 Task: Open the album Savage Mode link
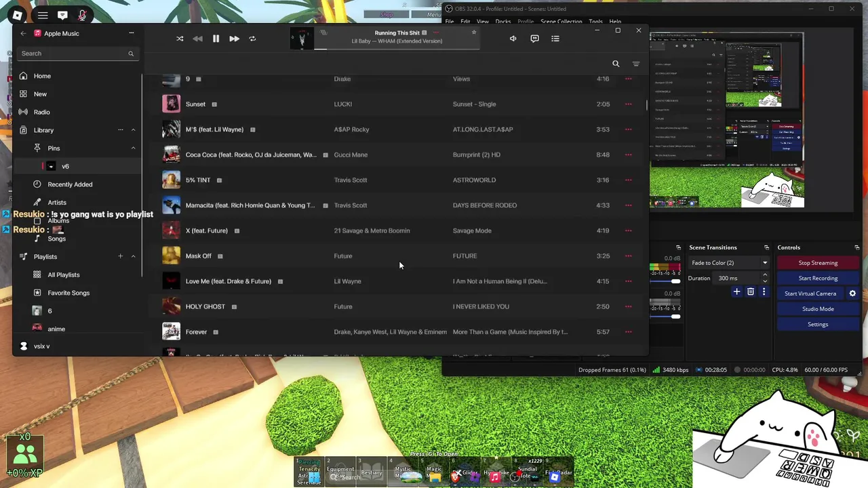472,230
